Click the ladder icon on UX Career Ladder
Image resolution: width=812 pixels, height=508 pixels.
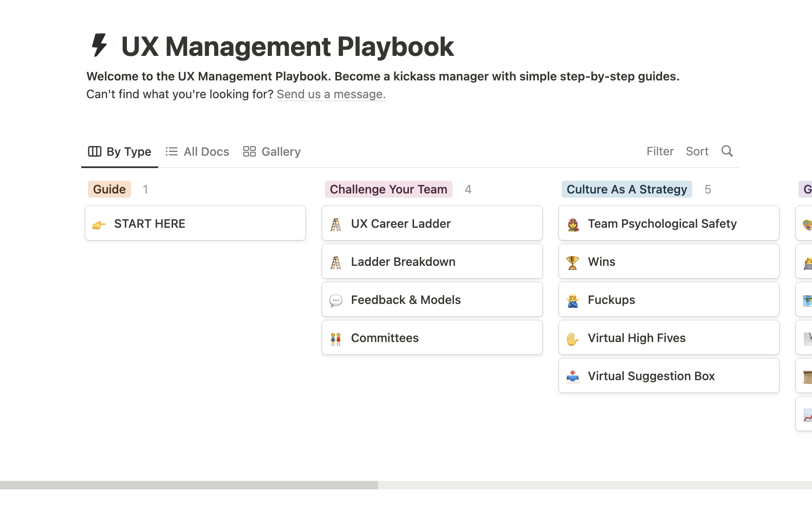[x=336, y=224]
